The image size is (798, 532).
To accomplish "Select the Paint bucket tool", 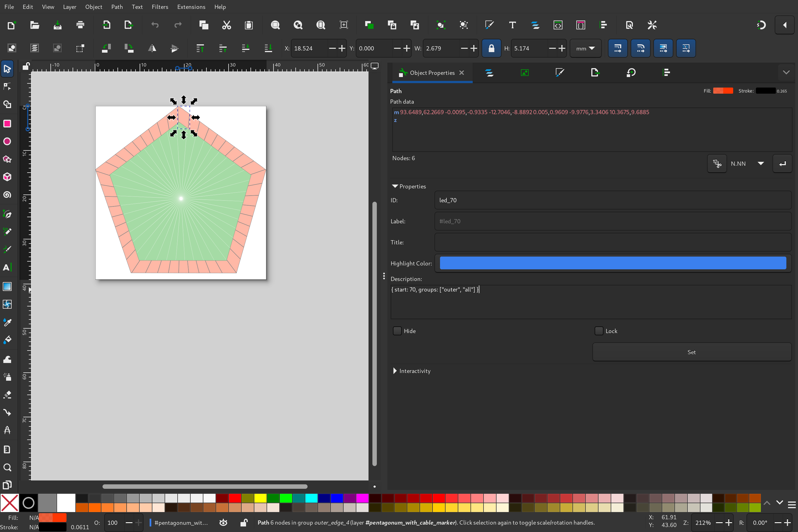I will pyautogui.click(x=7, y=340).
